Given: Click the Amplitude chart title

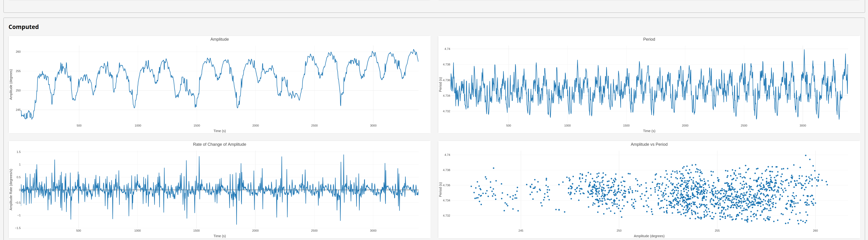Looking at the screenshot, I should (x=219, y=39).
